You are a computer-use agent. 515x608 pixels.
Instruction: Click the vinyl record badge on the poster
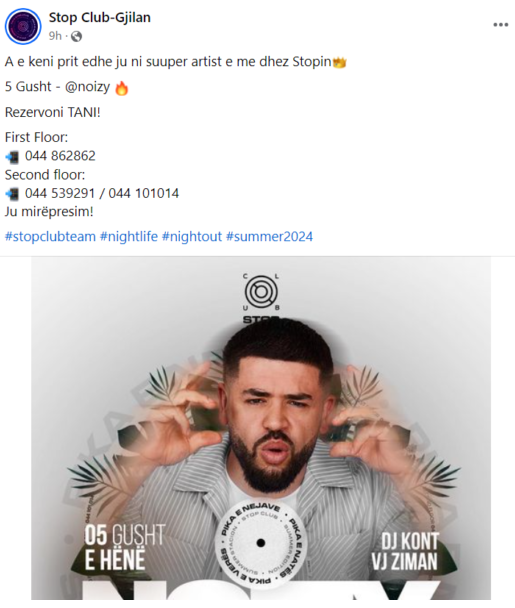[x=261, y=543]
